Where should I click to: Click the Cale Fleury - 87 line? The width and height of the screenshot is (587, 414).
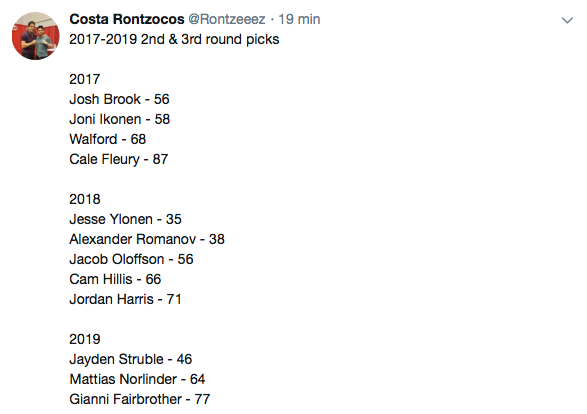point(119,159)
